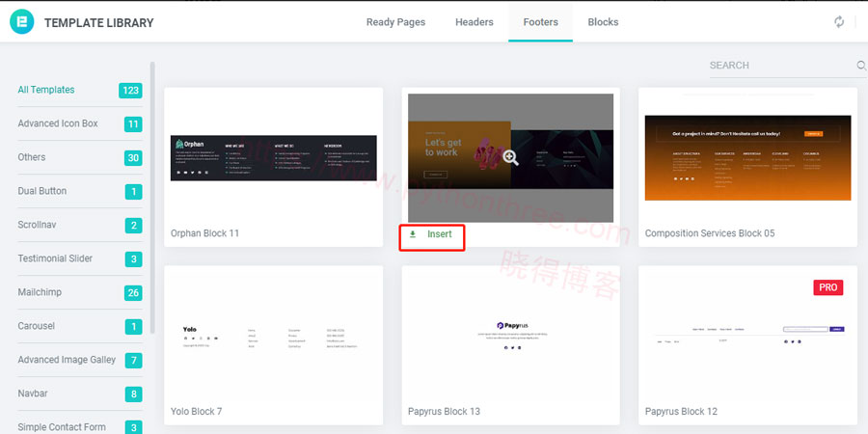Click the download arrow icon beside Insert
The width and height of the screenshot is (868, 434).
[x=414, y=234]
